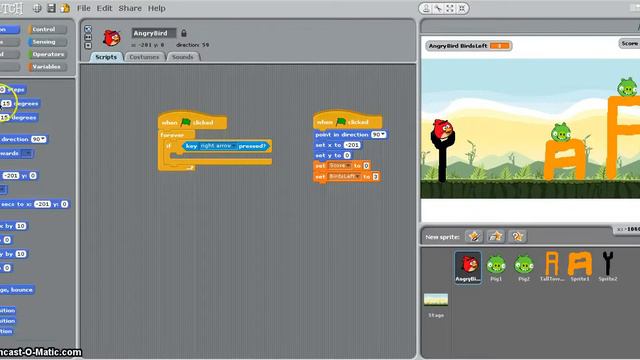This screenshot has width=640, height=360.
Task: Set rotation style to left-right flip only
Action: coord(88,37)
